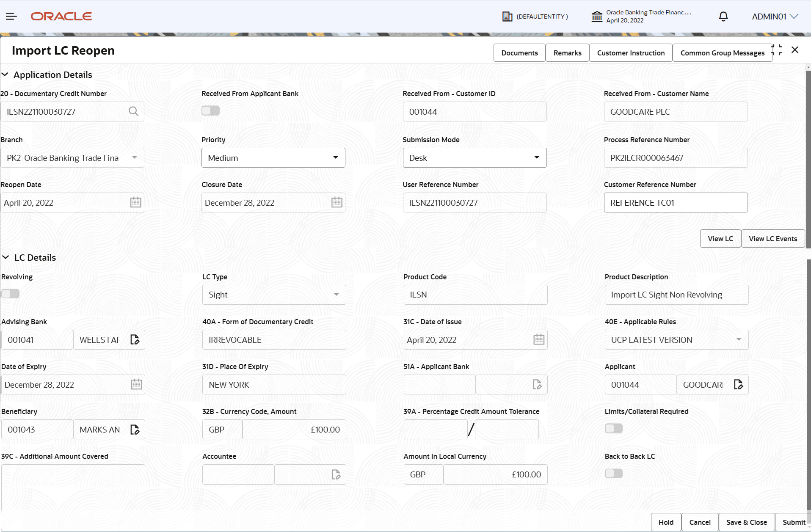Open the Customer Instruction tab
Image resolution: width=811 pixels, height=532 pixels.
coord(631,52)
